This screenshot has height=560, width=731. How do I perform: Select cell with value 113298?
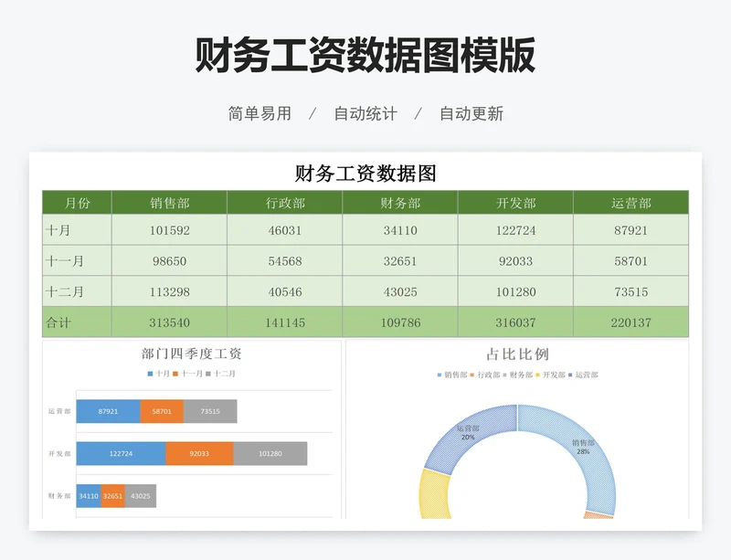(x=169, y=291)
